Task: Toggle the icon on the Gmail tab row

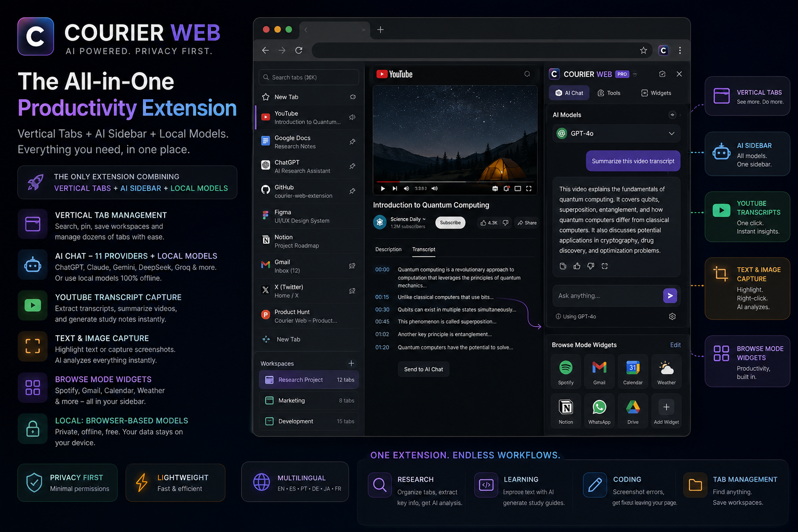Action: (352, 266)
